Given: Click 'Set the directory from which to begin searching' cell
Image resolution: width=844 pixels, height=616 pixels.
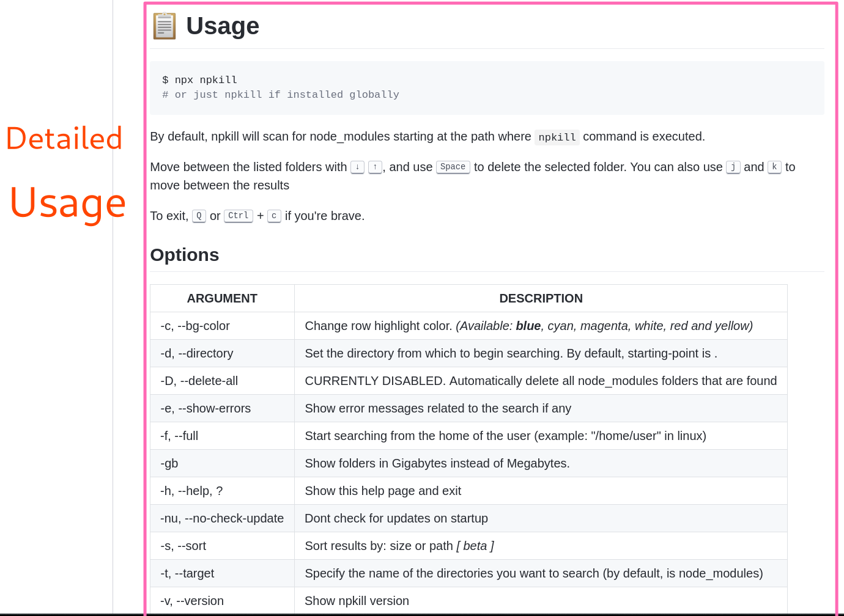Looking at the screenshot, I should [x=541, y=353].
